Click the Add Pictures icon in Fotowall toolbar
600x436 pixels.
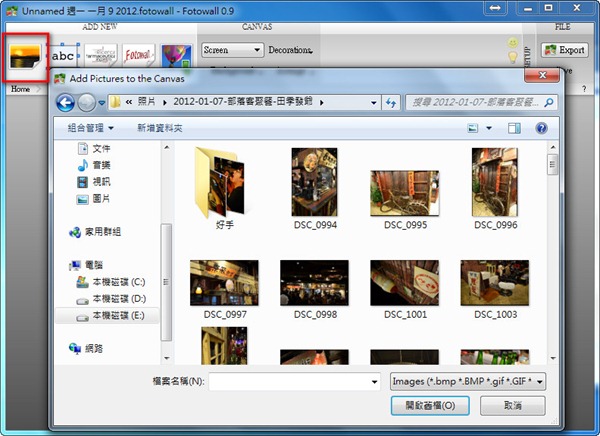[25, 56]
